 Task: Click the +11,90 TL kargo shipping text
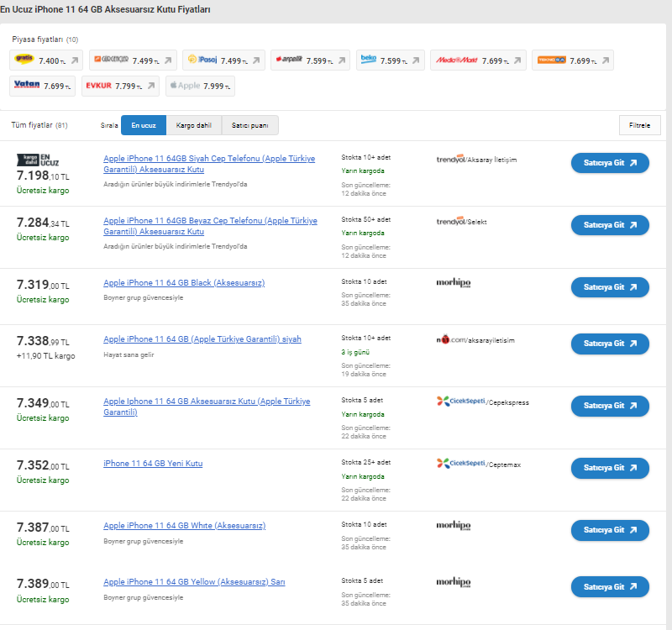coord(45,355)
